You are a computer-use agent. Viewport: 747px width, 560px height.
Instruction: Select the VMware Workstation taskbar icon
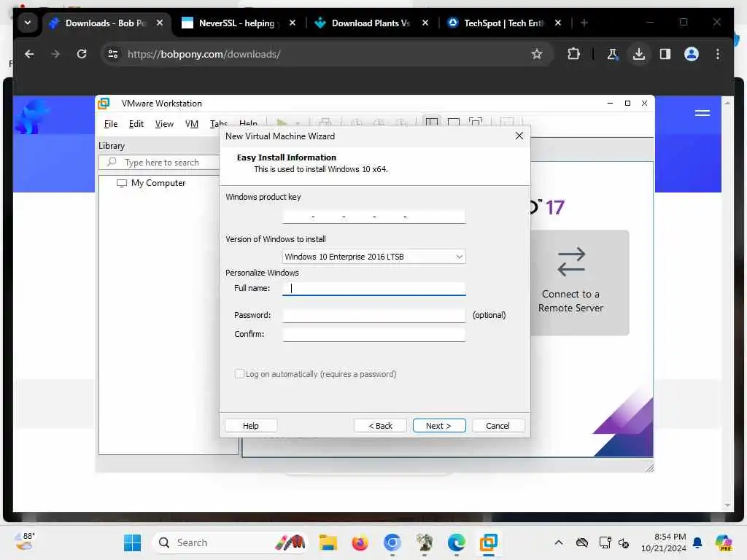click(x=488, y=542)
